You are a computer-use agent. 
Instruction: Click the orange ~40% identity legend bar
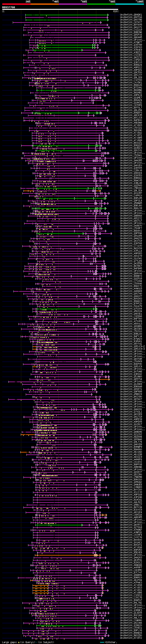click(45, 4)
